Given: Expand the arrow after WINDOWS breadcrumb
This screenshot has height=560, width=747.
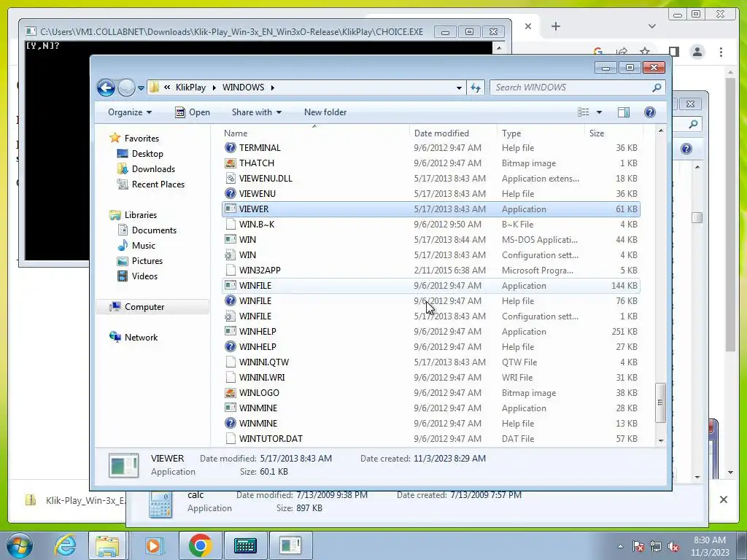Looking at the screenshot, I should point(273,87).
